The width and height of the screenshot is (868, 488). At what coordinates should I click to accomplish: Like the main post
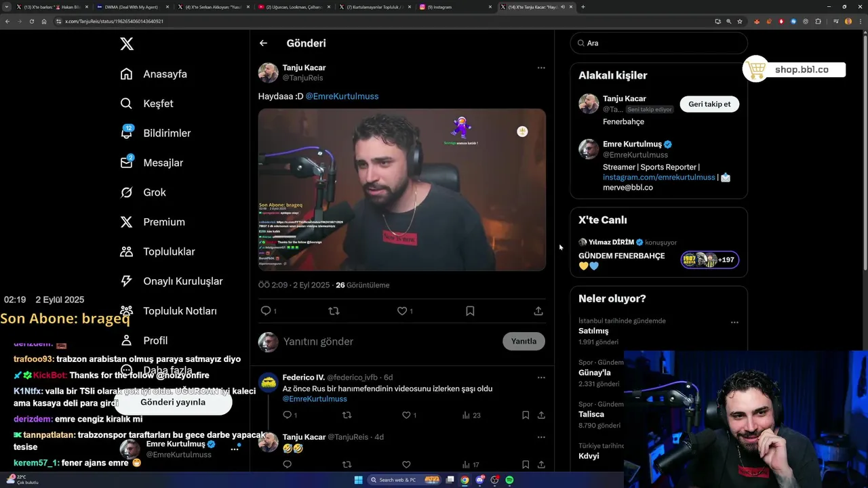[402, 311]
